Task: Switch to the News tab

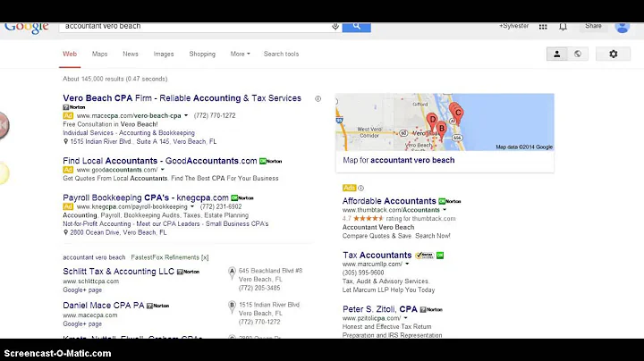Action: click(x=131, y=54)
